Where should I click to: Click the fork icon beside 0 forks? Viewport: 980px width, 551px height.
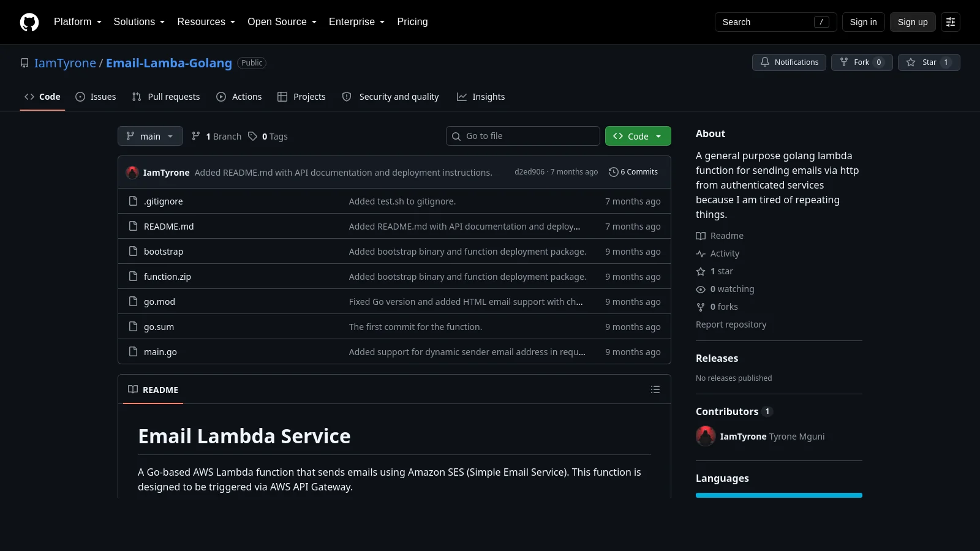[x=701, y=307]
